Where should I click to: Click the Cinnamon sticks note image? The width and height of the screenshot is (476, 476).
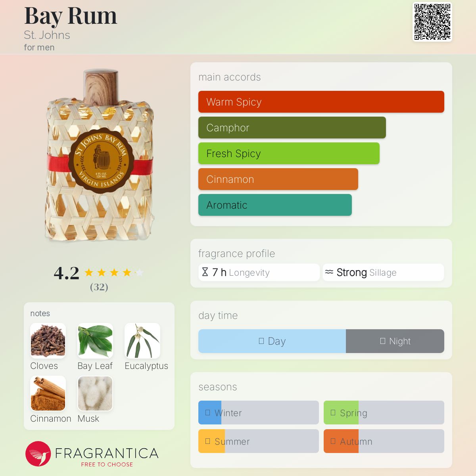coord(48,393)
